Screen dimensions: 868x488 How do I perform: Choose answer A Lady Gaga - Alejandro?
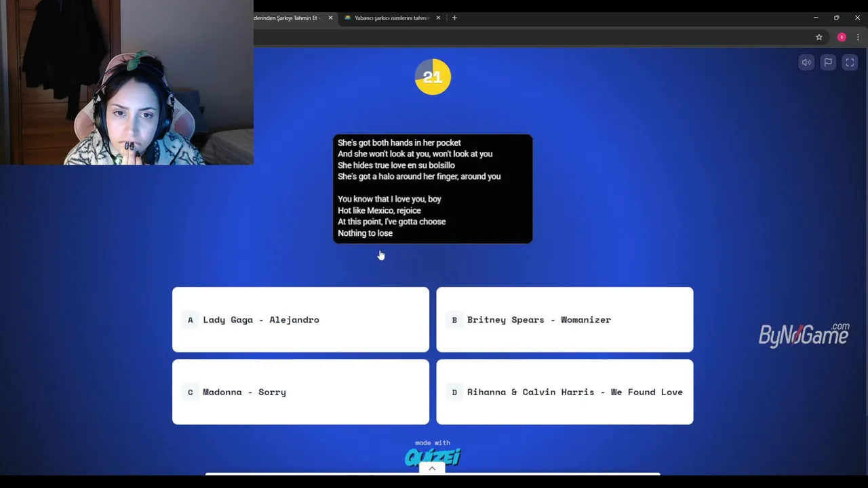click(x=300, y=320)
